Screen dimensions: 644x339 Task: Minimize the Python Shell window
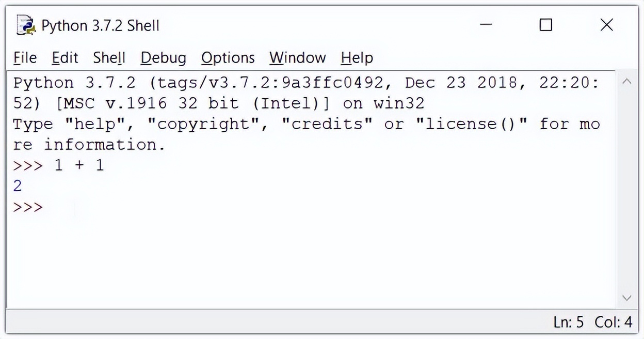[x=486, y=25]
